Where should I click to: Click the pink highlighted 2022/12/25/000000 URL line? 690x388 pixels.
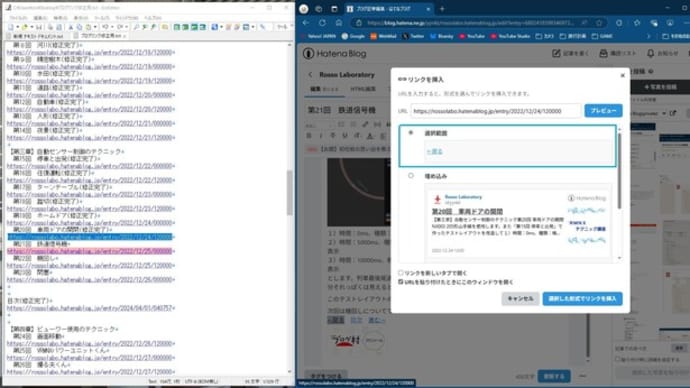(89, 251)
